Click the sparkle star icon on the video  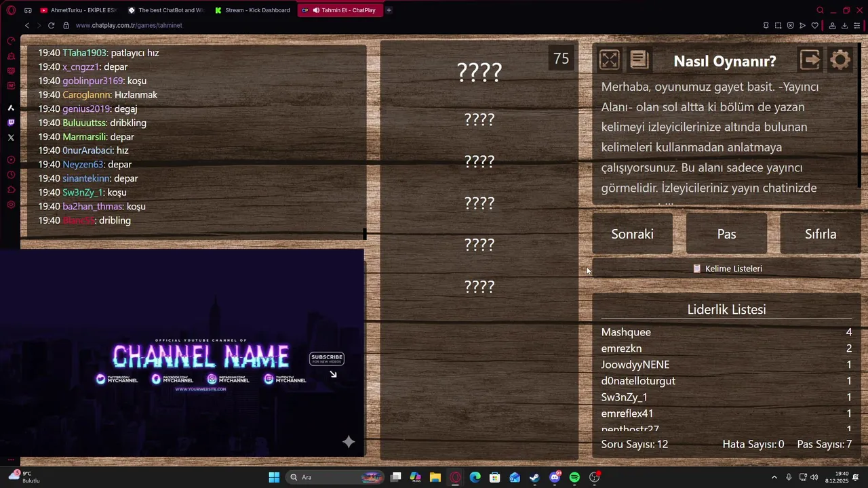tap(349, 442)
